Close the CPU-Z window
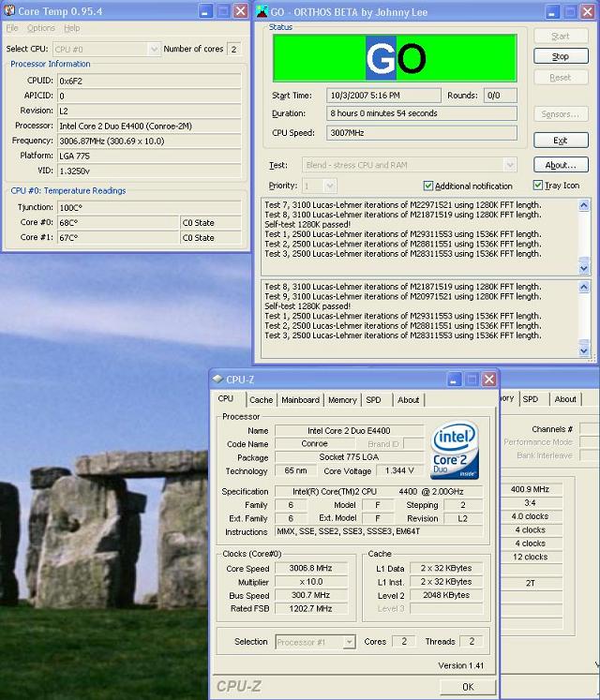 489,380
